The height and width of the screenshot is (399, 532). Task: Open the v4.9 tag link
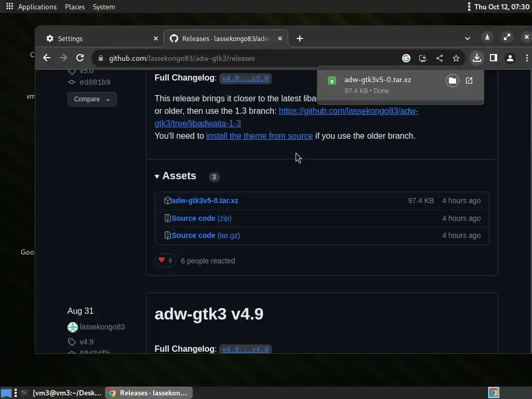(87, 342)
